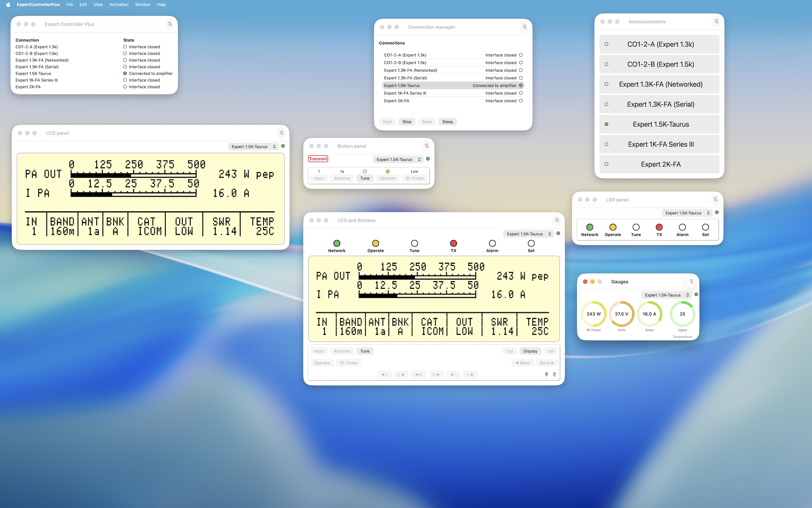Select Expert 2K-FA in Announcements list
This screenshot has width=812, height=508.
[x=659, y=164]
